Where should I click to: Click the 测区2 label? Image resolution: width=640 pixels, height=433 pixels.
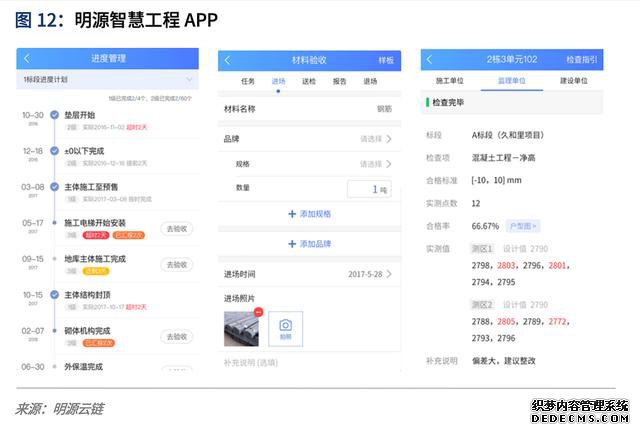tap(482, 304)
